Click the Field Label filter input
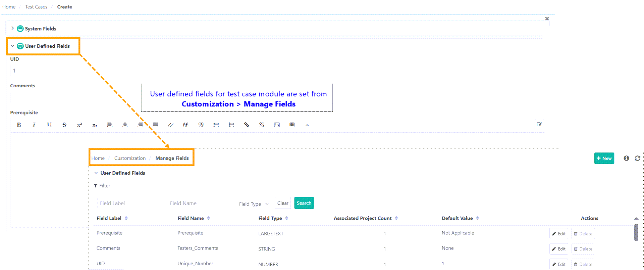 [x=130, y=203]
